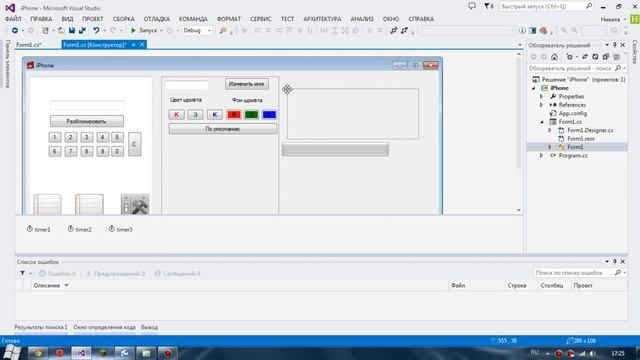The height and width of the screenshot is (360, 640).
Task: Switch to the Form1.cs* code tab
Action: [29, 45]
